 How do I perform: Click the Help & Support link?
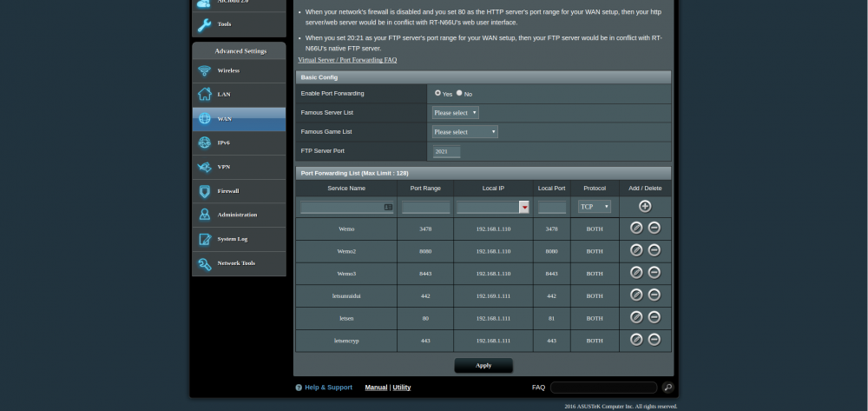(328, 388)
